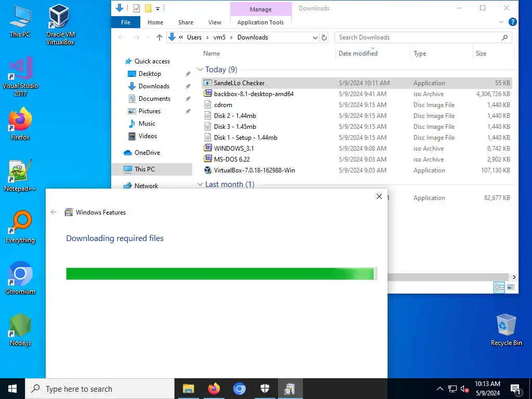Expand the ribbon with chevron arrow
The image size is (532, 399).
501,22
